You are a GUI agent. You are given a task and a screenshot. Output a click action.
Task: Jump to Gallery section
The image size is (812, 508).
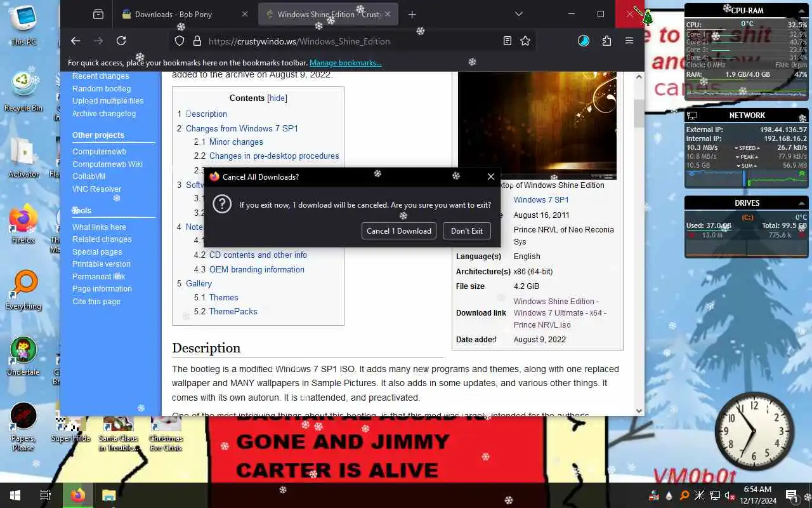point(199,283)
